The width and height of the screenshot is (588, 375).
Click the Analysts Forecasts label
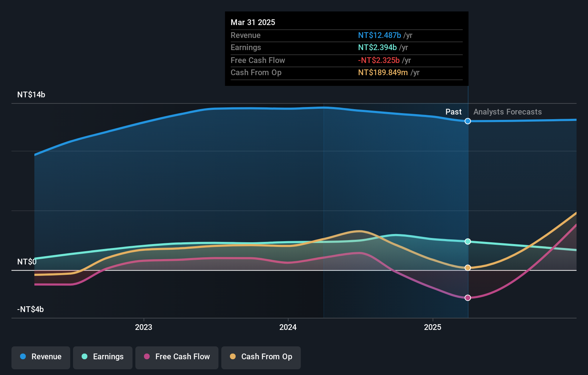click(x=507, y=112)
